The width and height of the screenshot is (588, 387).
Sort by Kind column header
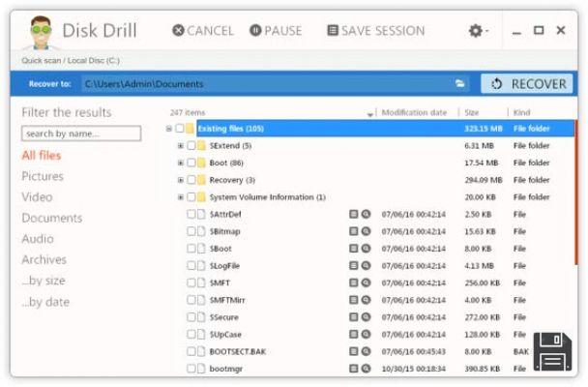click(521, 112)
